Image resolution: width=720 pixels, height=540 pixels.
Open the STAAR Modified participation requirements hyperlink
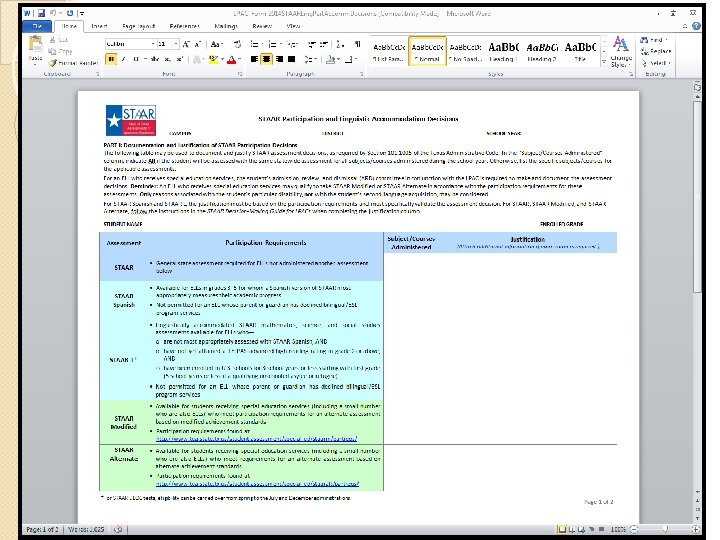pyautogui.click(x=256, y=439)
